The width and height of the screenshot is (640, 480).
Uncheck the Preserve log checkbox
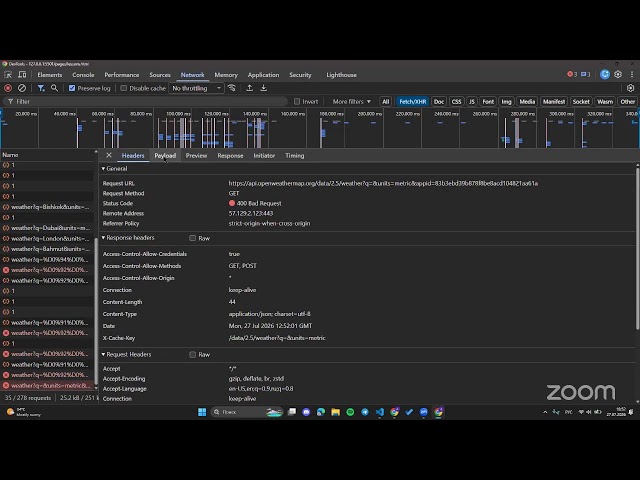pos(72,88)
